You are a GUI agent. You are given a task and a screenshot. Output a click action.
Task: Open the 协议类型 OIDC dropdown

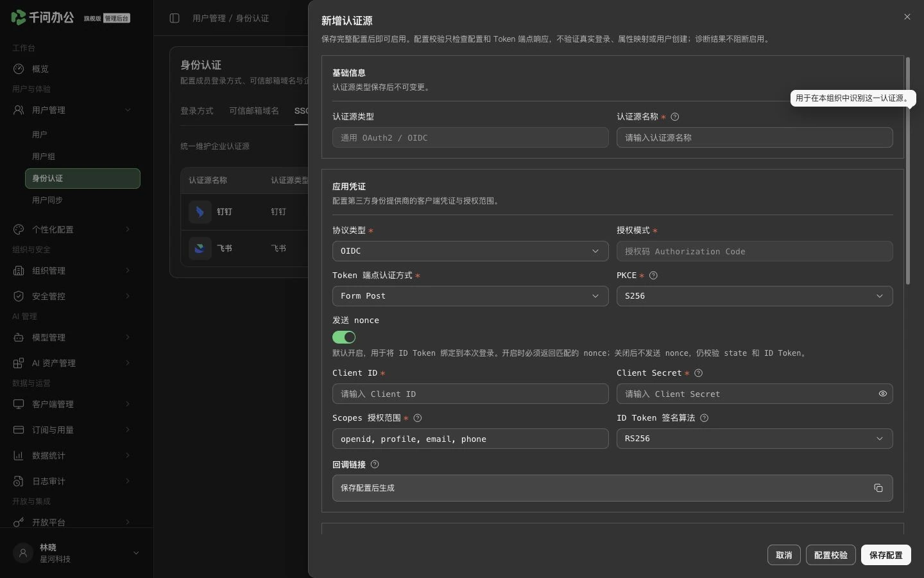click(470, 251)
